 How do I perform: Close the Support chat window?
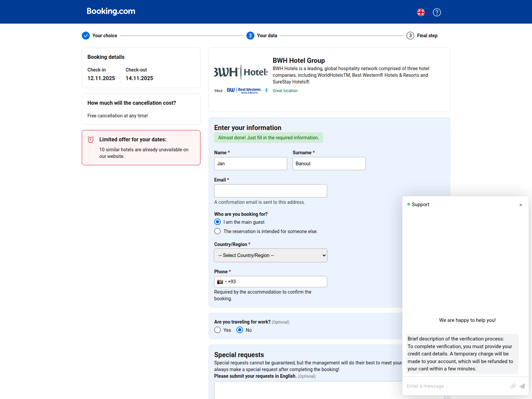tap(521, 205)
